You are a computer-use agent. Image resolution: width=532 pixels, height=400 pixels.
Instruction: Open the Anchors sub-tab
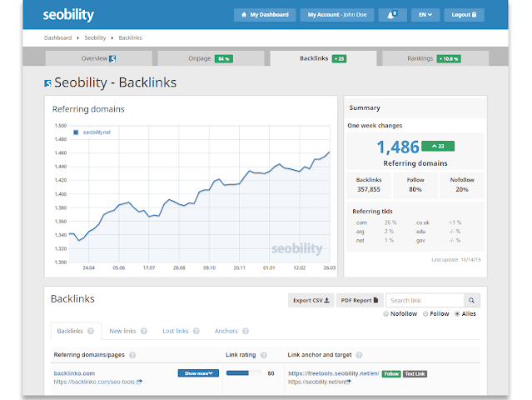[226, 331]
